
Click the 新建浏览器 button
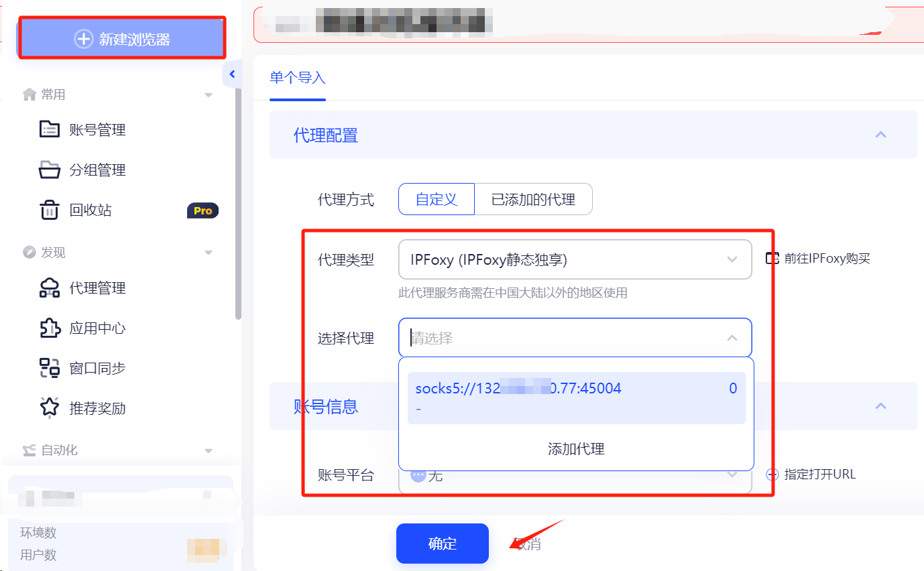click(x=121, y=39)
